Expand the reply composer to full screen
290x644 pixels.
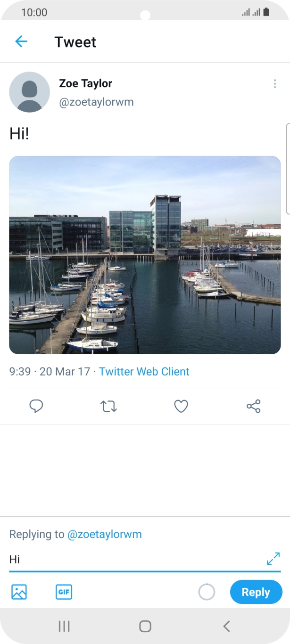coord(273,559)
